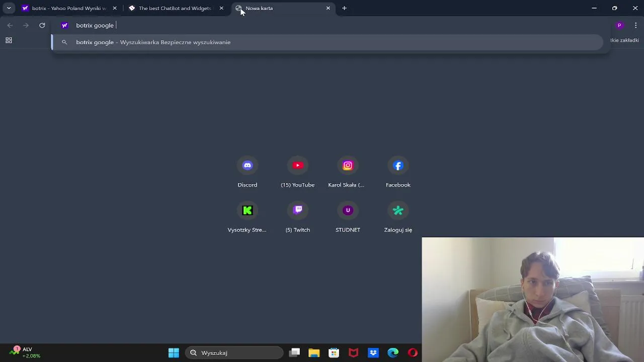Open the YouTube shortcut tile

tap(297, 172)
